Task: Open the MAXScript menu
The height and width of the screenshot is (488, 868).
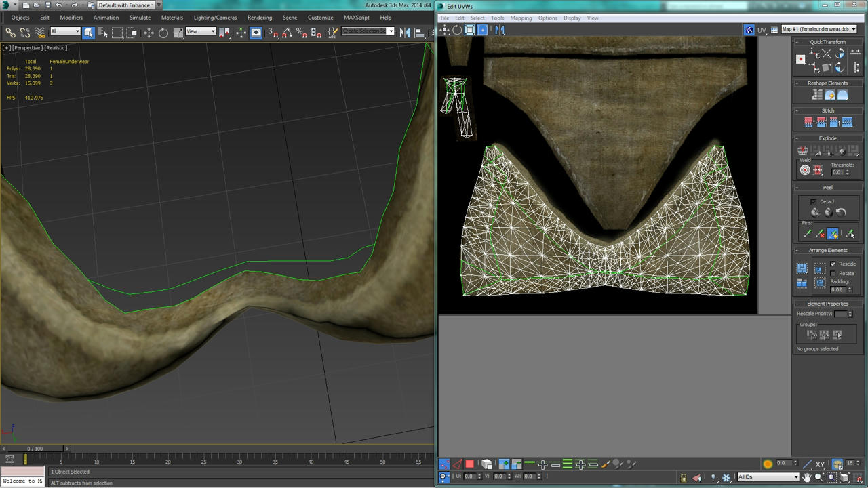Action: tap(357, 18)
